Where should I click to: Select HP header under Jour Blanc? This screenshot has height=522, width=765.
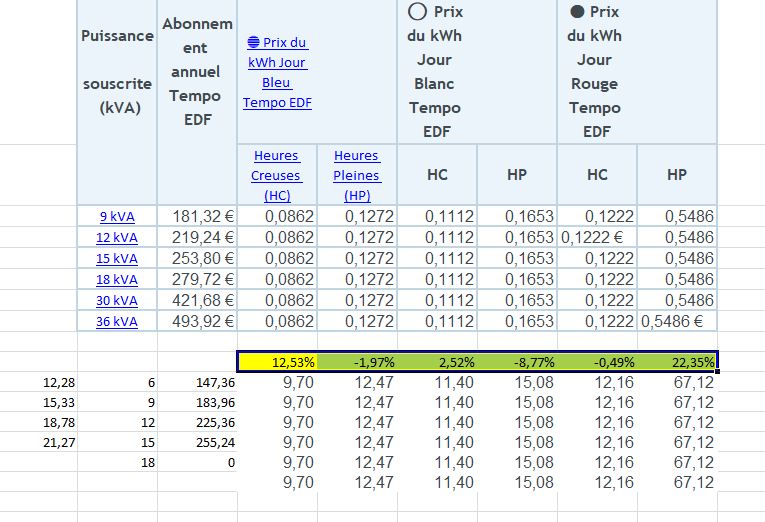point(517,175)
